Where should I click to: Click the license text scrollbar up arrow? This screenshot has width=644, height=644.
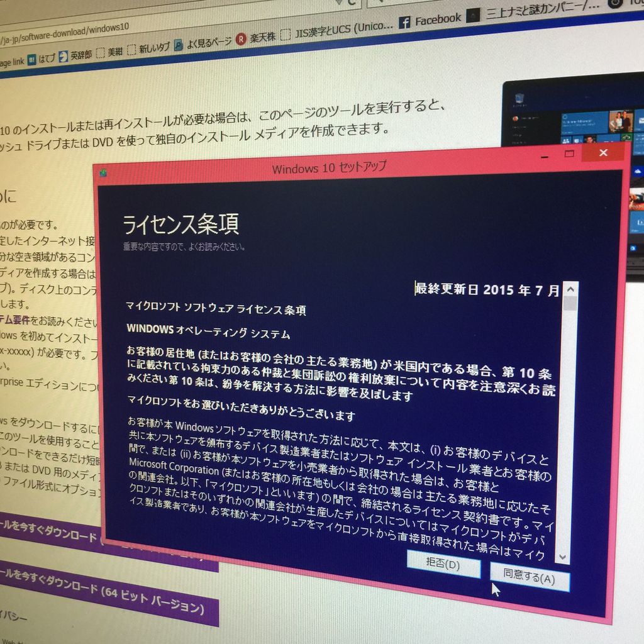point(570,289)
